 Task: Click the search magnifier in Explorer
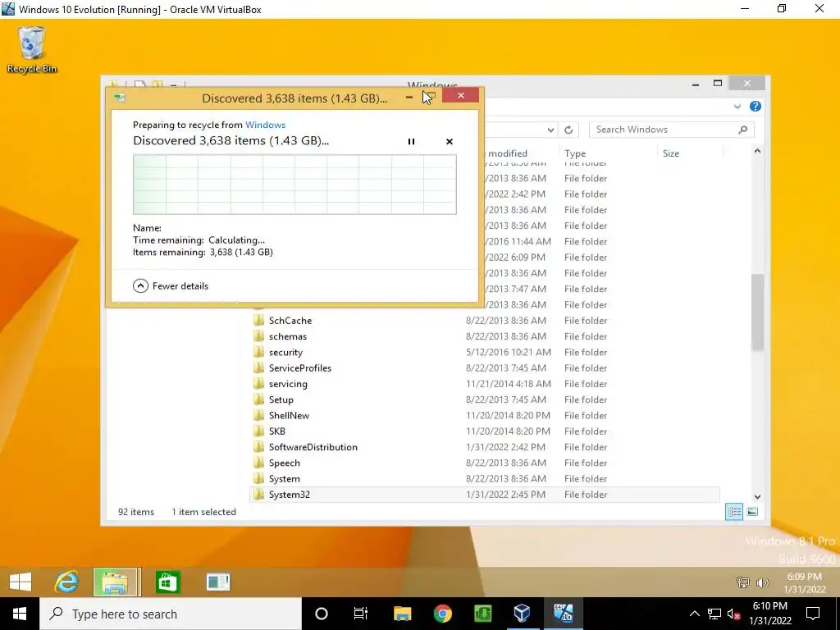point(742,130)
